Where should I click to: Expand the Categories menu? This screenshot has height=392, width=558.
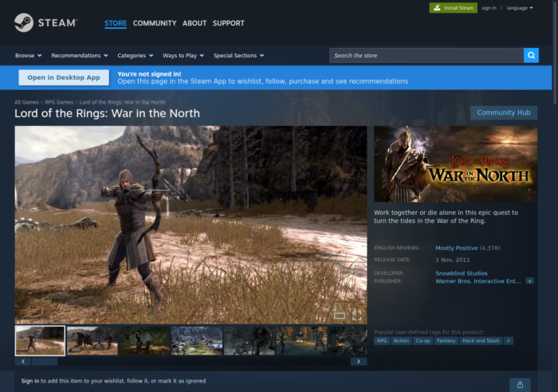[x=136, y=56]
